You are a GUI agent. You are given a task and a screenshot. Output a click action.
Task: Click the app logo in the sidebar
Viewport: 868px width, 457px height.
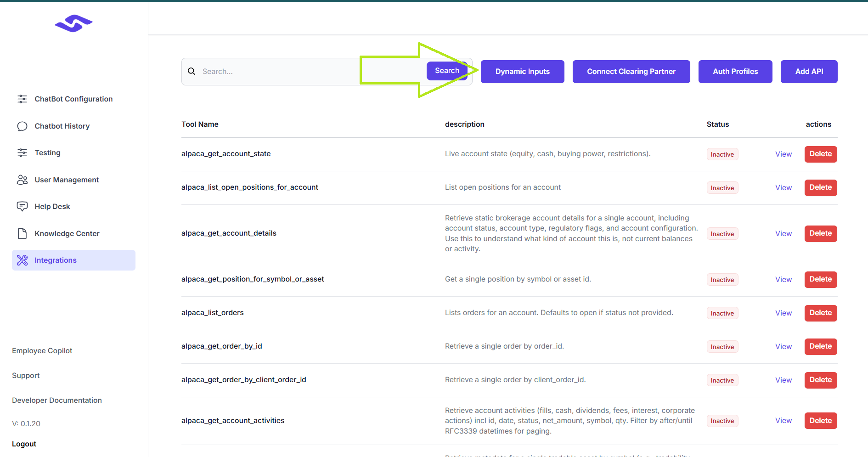(x=73, y=23)
